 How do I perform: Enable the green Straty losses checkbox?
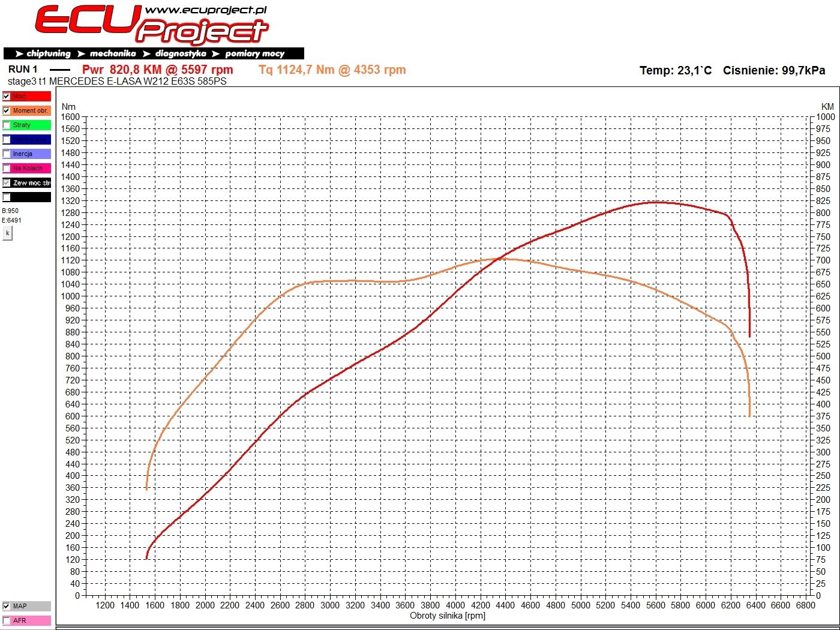coord(7,125)
